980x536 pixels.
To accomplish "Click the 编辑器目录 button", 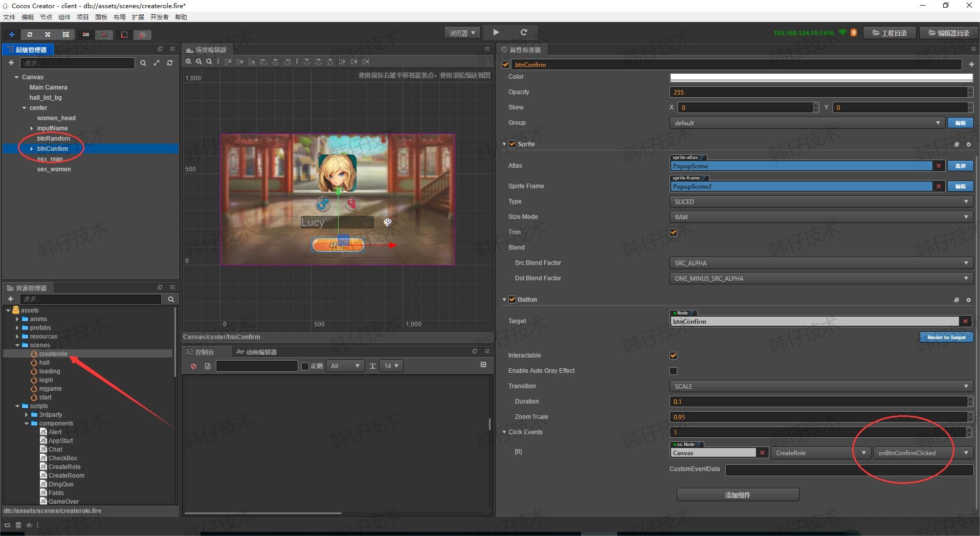I will 949,33.
